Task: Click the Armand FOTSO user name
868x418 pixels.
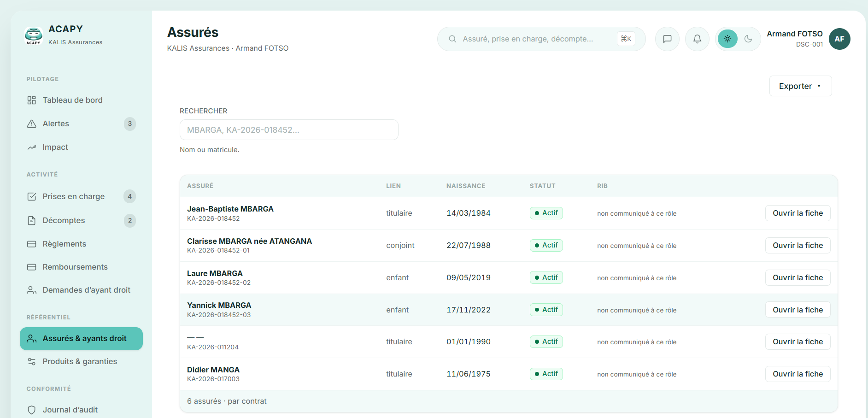Action: click(794, 34)
